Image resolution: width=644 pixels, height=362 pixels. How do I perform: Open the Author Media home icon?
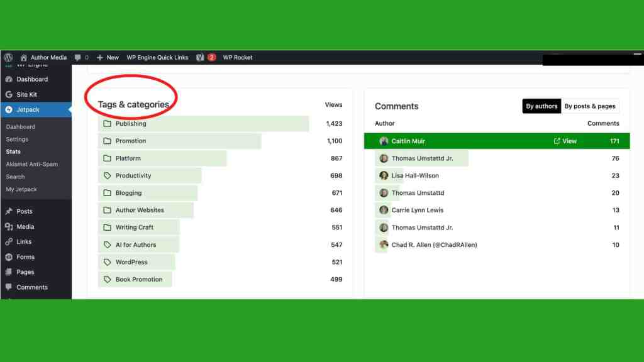click(x=23, y=57)
